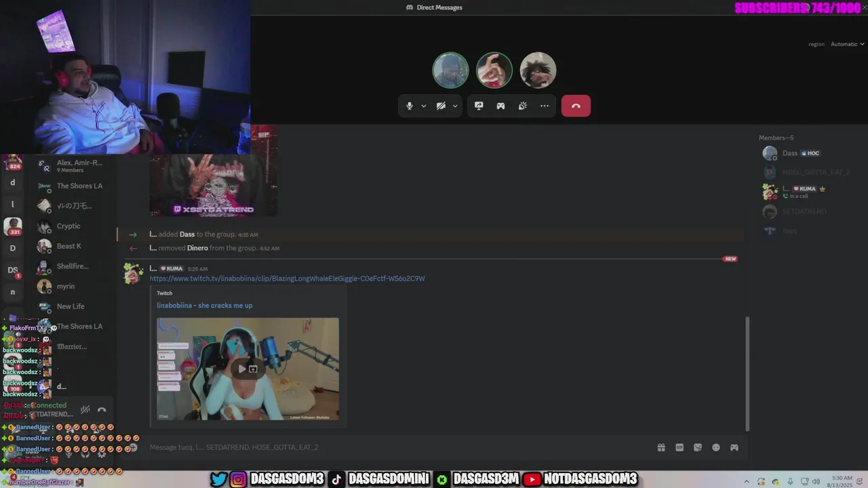Click the first call participant avatar

450,70
